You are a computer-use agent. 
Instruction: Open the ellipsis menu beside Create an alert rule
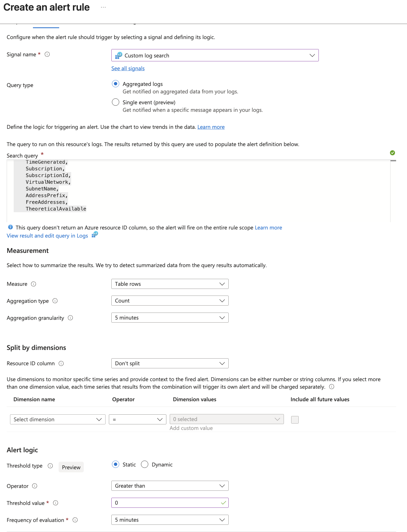(x=103, y=7)
